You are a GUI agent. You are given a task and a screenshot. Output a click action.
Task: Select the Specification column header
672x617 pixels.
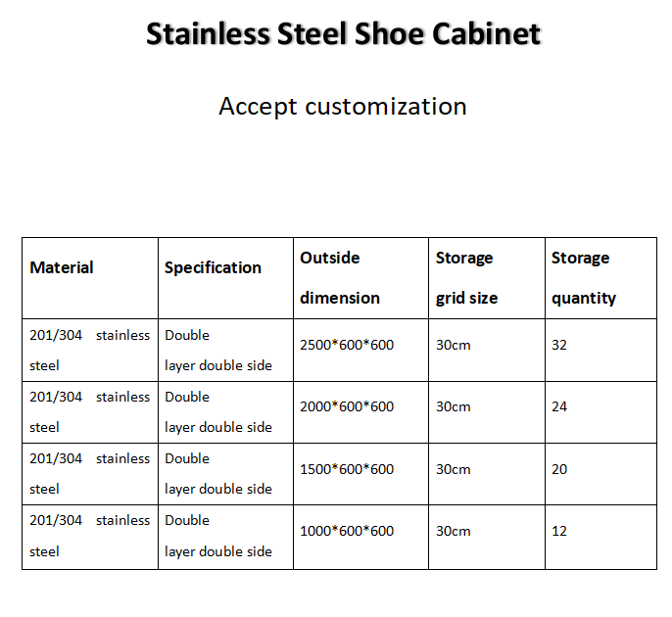pyautogui.click(x=213, y=267)
